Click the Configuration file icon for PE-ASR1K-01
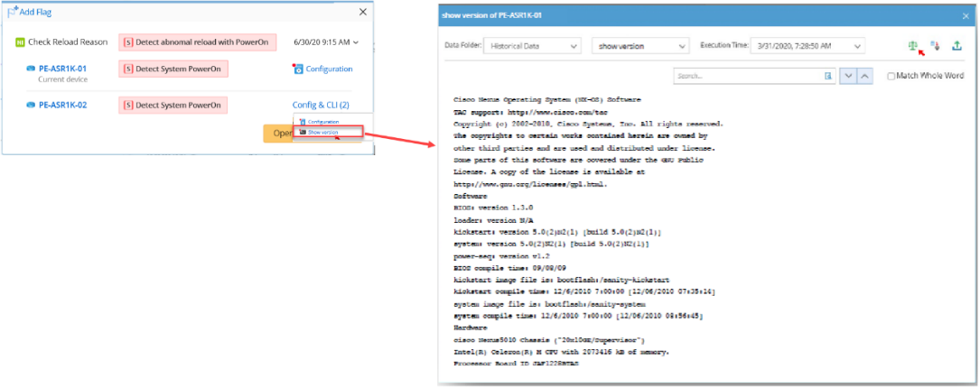 [297, 69]
